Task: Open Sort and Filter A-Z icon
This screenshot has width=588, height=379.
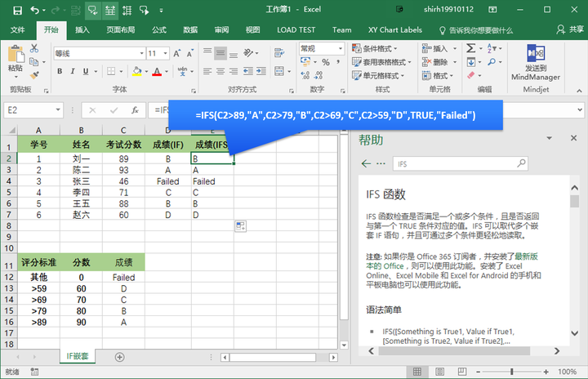Action: 492,48
